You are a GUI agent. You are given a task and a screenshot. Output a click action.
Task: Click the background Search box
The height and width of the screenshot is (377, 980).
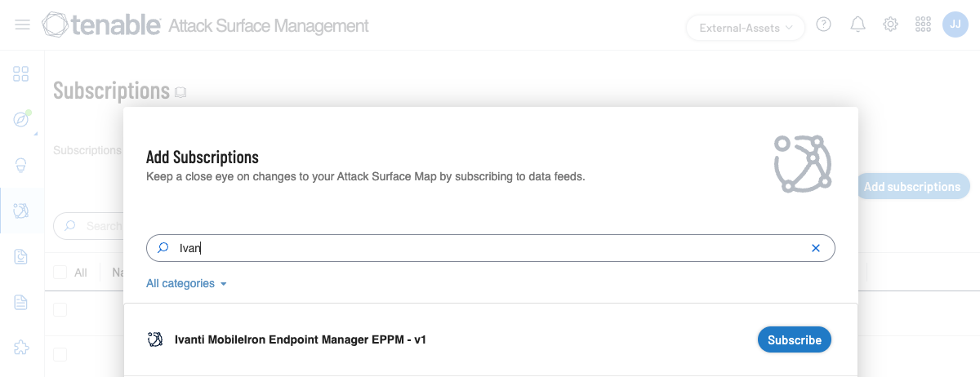[88, 225]
